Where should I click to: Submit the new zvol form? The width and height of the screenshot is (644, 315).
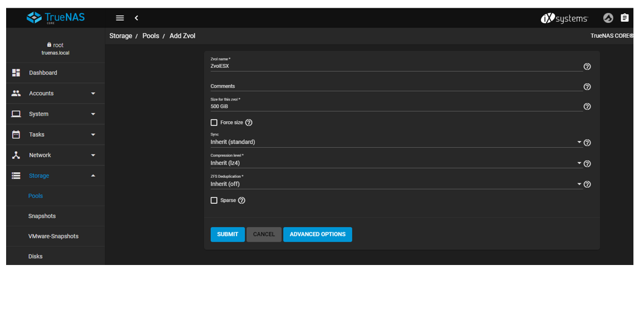pos(227,234)
